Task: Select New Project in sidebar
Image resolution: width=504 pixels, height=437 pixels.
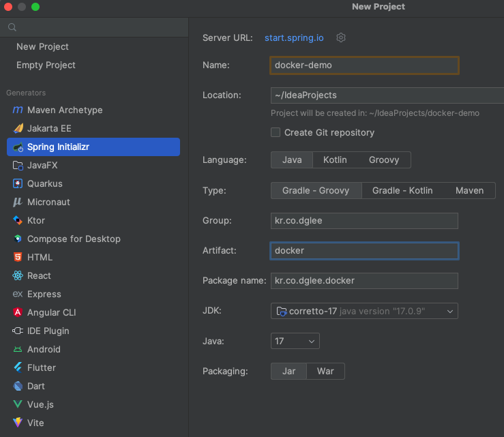Action: 42,46
